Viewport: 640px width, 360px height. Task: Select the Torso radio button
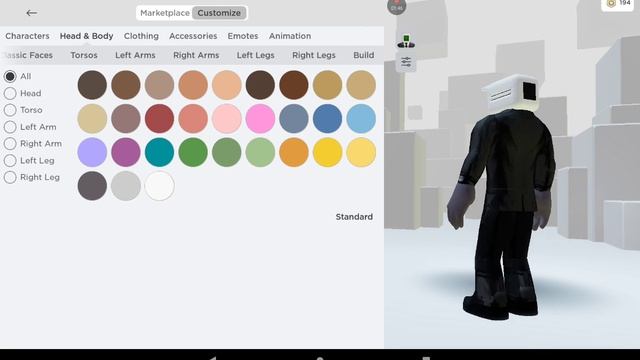coord(10,110)
